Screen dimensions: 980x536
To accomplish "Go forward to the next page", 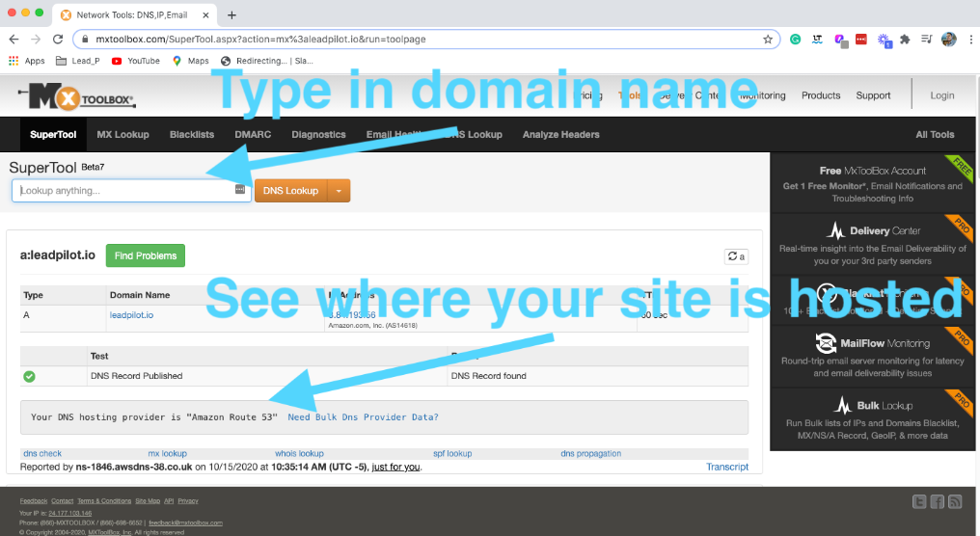I will (36, 40).
